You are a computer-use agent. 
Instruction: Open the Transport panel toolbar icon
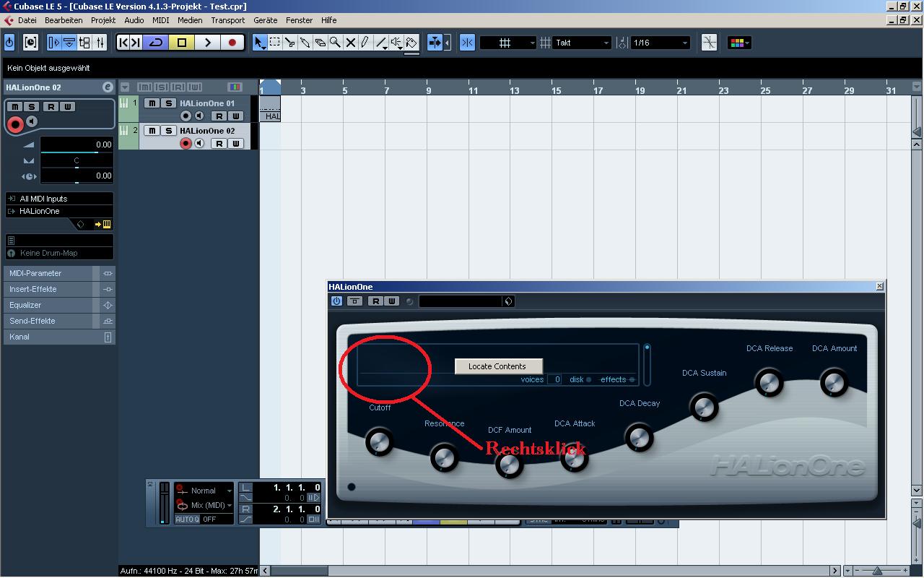[x=30, y=43]
